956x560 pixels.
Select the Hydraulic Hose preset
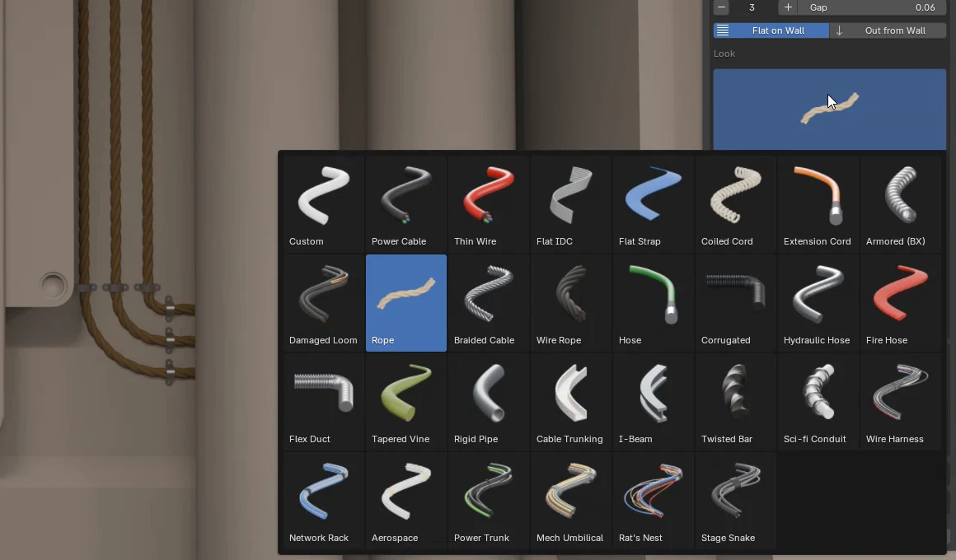tap(818, 303)
